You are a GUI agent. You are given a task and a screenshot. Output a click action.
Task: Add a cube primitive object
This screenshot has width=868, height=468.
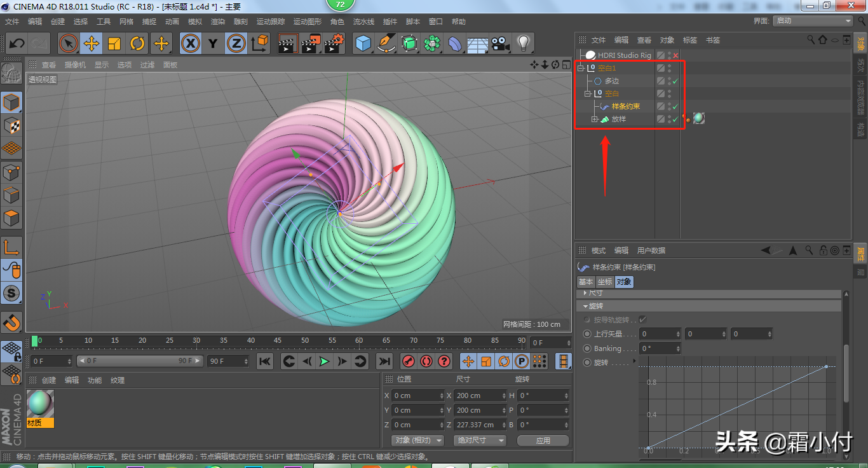click(363, 44)
